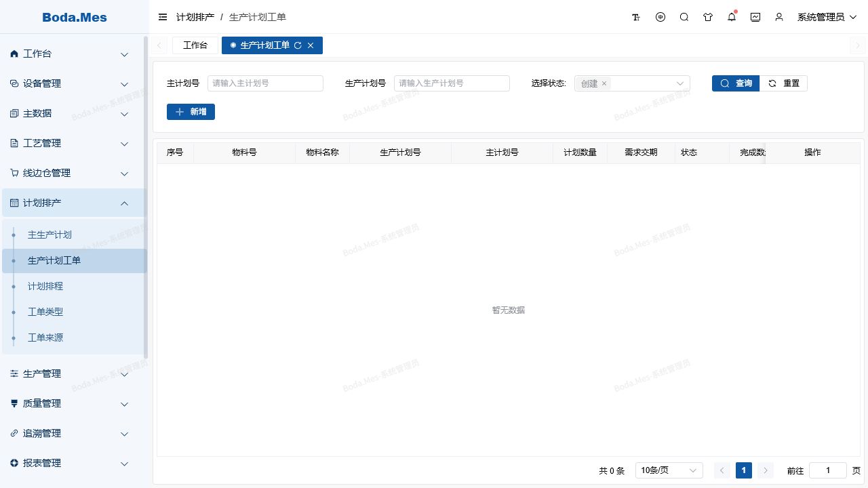Click the 物料号 column header
868x488 pixels.
point(244,152)
